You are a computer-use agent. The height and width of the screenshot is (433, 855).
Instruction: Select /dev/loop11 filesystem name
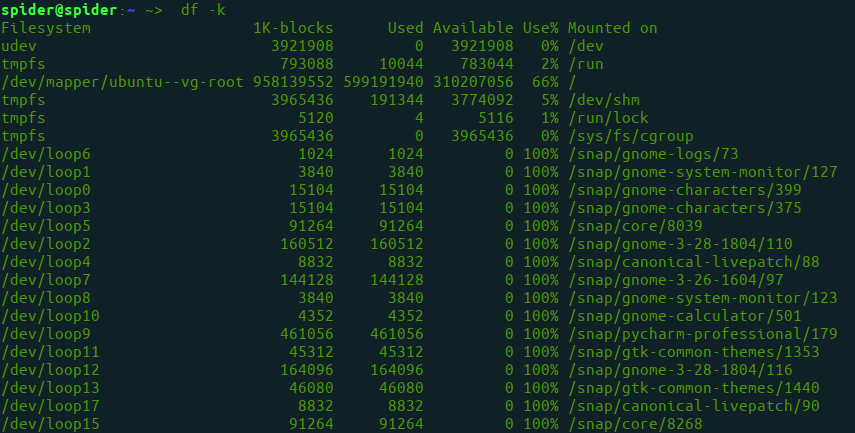(x=50, y=352)
